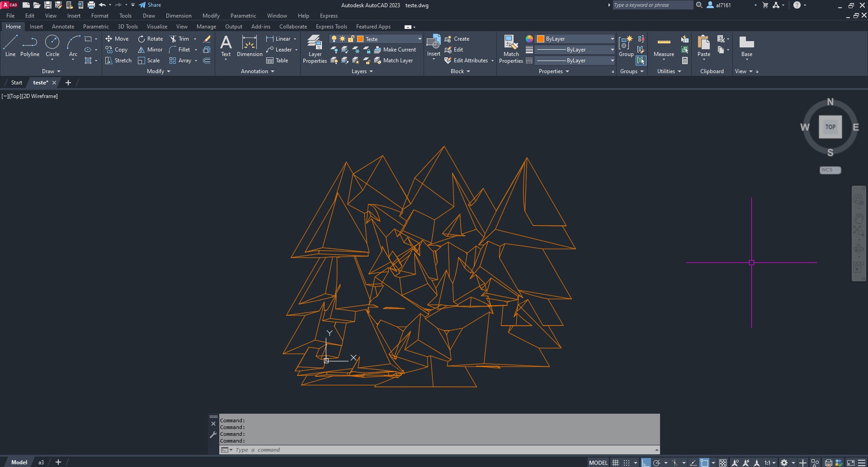The height and width of the screenshot is (467, 868).
Task: Open the Teste layer dropdown
Action: coord(420,39)
